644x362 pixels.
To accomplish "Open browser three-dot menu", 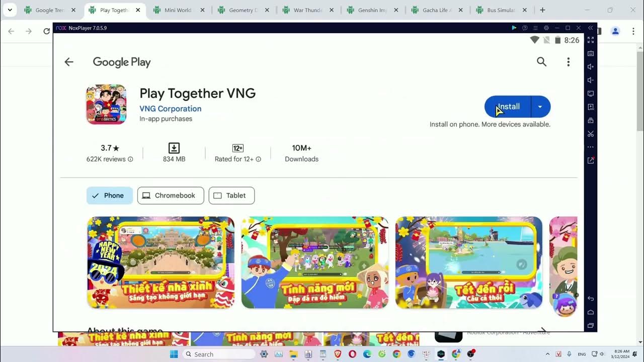I will [x=633, y=31].
